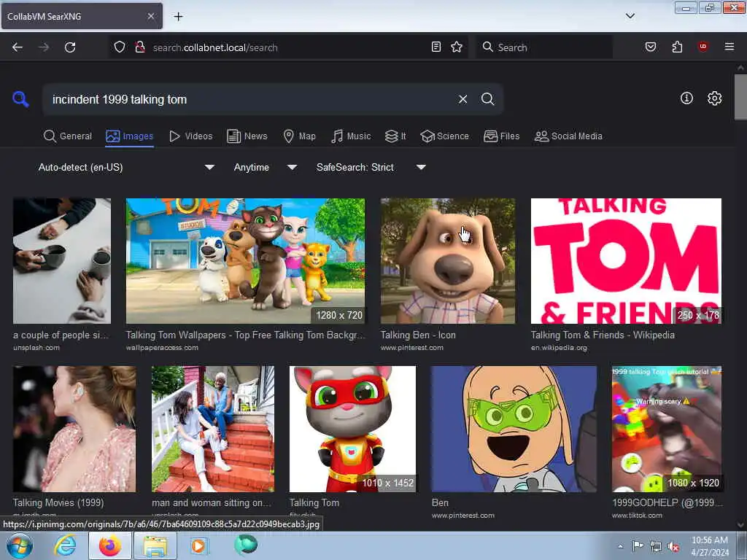Open SearXNG preferences gear icon
This screenshot has width=747, height=560.
[714, 98]
